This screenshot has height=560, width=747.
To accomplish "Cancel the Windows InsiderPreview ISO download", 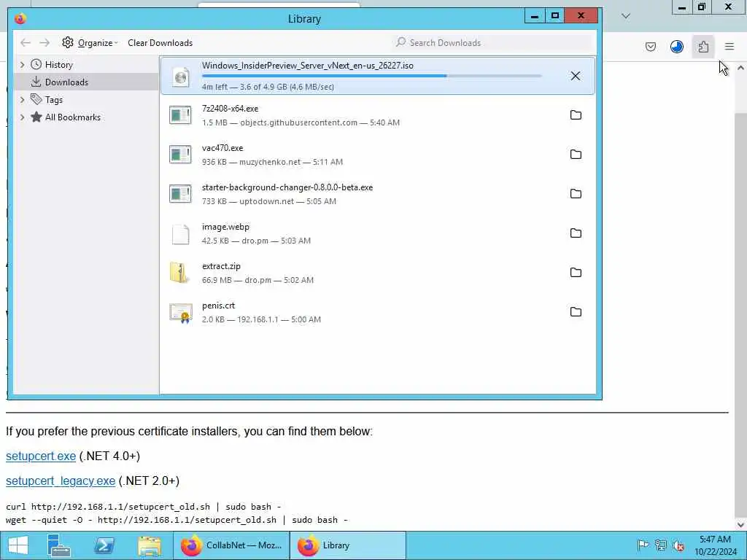I will pyautogui.click(x=575, y=76).
